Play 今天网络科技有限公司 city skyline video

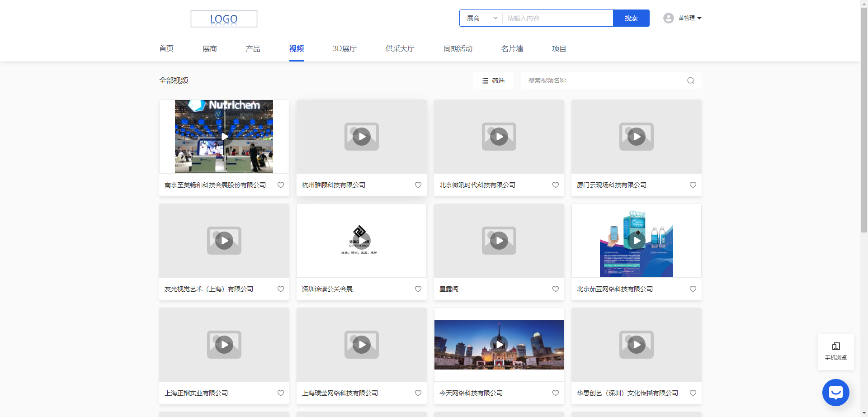click(x=499, y=345)
